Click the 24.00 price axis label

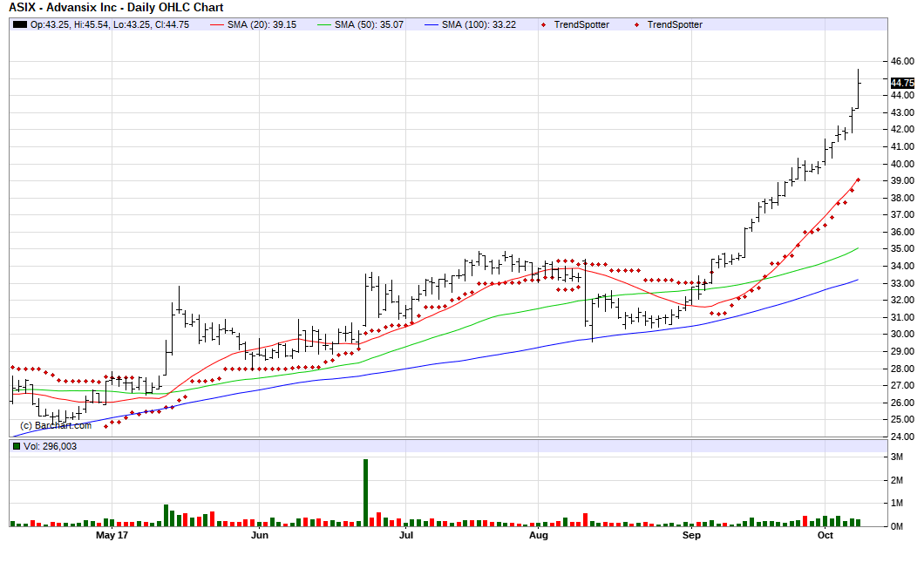[902, 437]
